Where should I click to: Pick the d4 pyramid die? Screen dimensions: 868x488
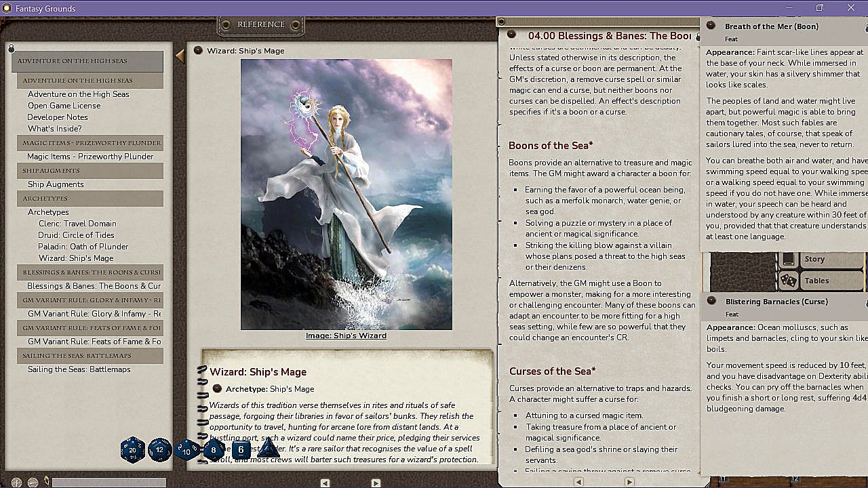268,447
